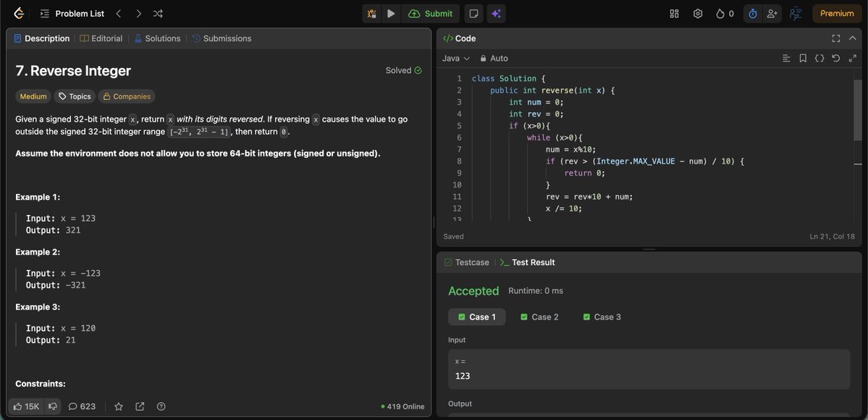This screenshot has width=868, height=420.
Task: Like the problem with thumbs up
Action: click(27, 406)
